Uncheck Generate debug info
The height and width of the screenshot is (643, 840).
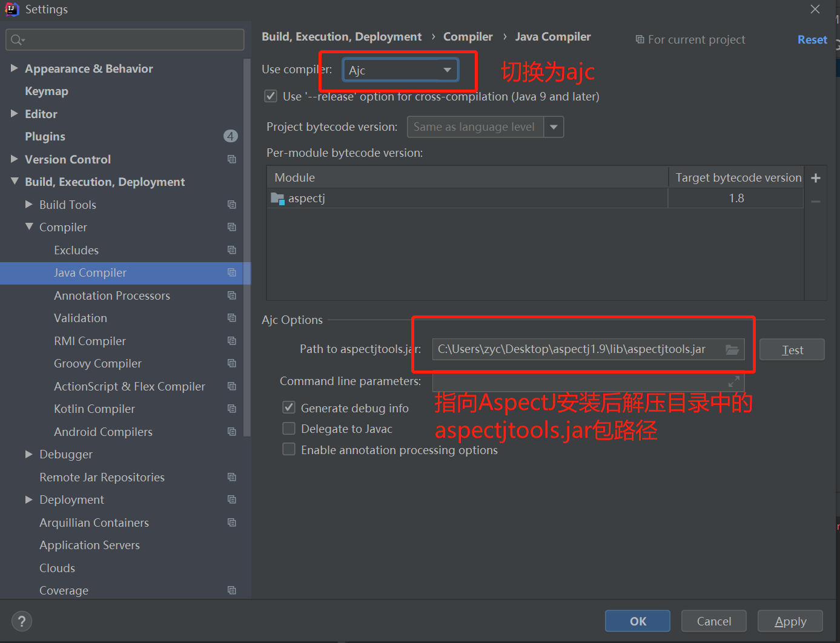(x=289, y=408)
